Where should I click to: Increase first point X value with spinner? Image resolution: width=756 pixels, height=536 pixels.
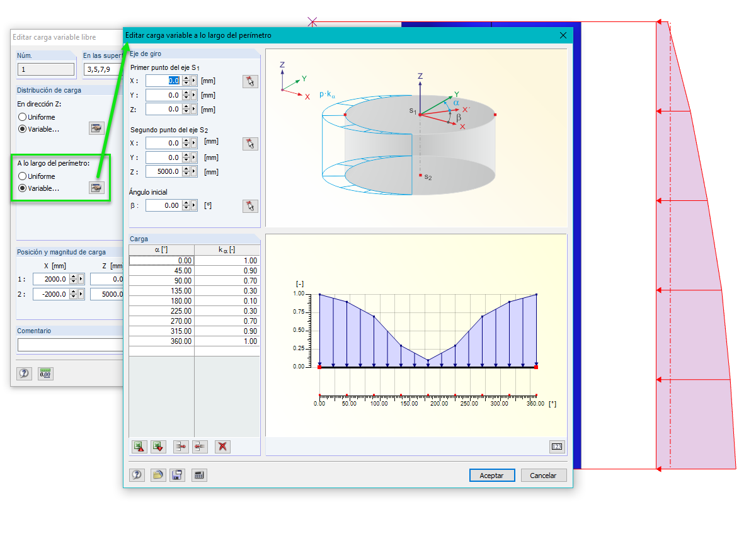click(x=186, y=78)
